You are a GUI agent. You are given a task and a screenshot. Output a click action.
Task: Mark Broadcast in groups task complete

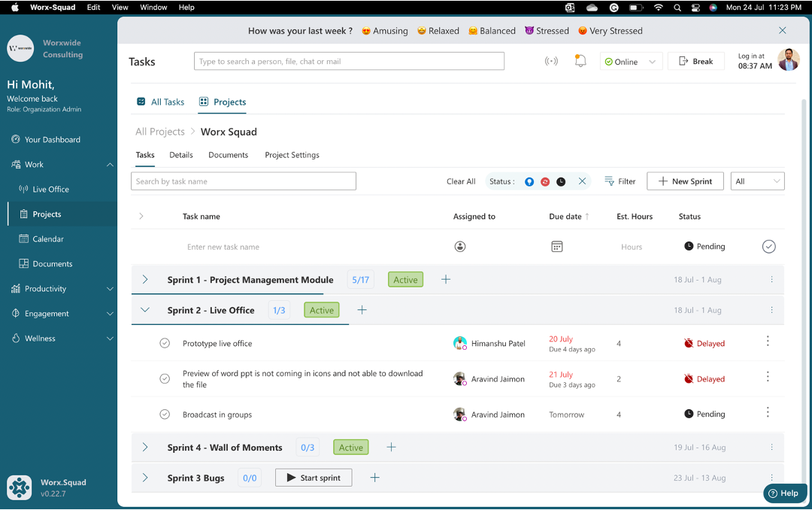(x=165, y=414)
